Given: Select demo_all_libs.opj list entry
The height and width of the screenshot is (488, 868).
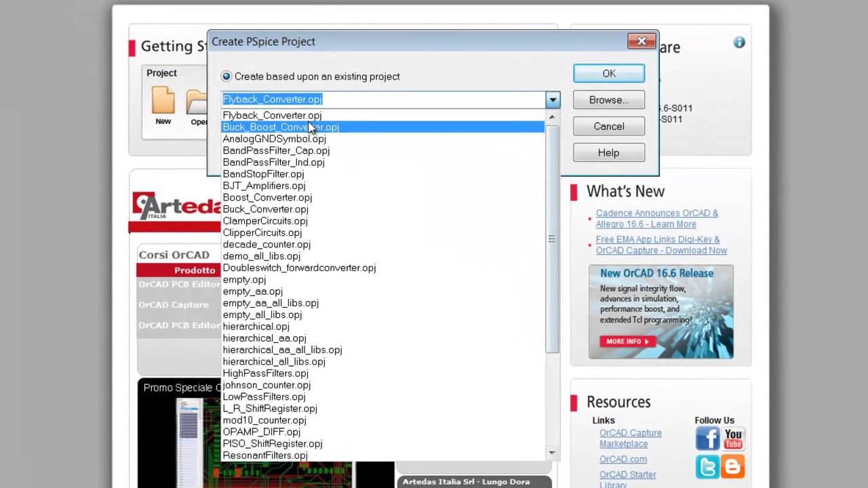Looking at the screenshot, I should point(383,256).
